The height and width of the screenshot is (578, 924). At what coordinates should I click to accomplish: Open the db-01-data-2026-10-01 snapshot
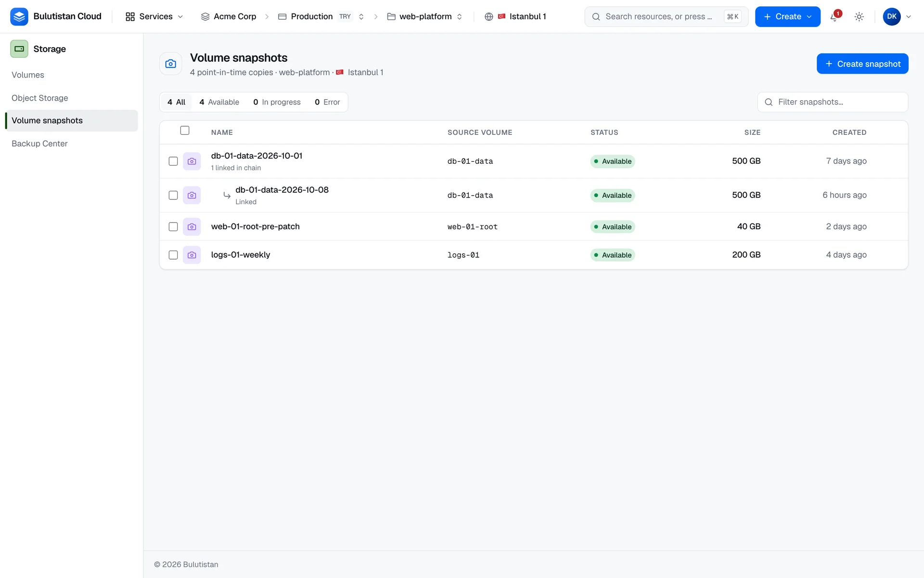click(257, 156)
